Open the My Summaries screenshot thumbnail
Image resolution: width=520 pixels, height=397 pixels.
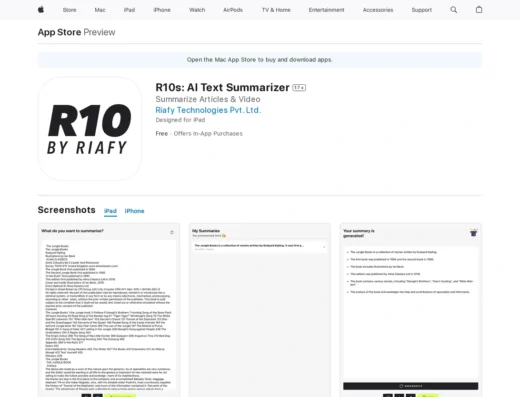260,310
